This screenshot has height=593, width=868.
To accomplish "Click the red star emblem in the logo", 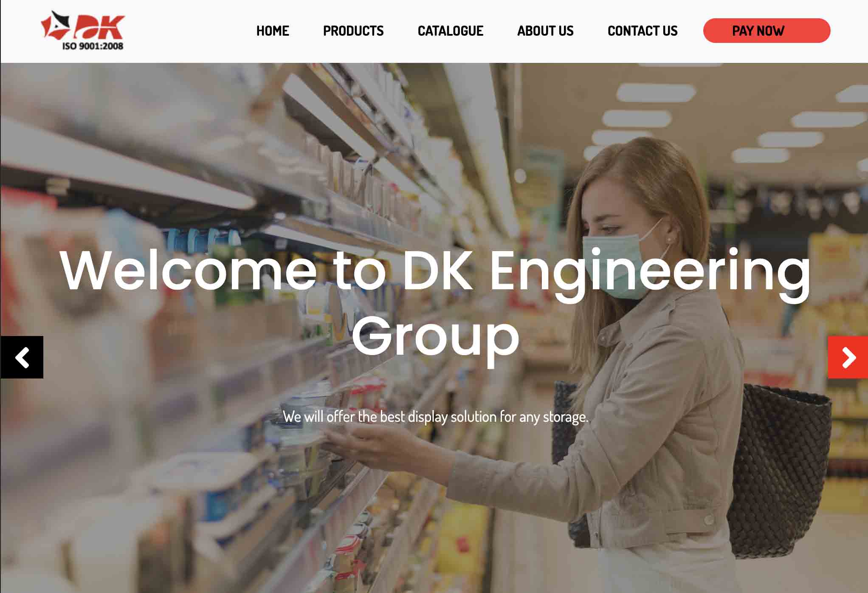I will point(55,25).
